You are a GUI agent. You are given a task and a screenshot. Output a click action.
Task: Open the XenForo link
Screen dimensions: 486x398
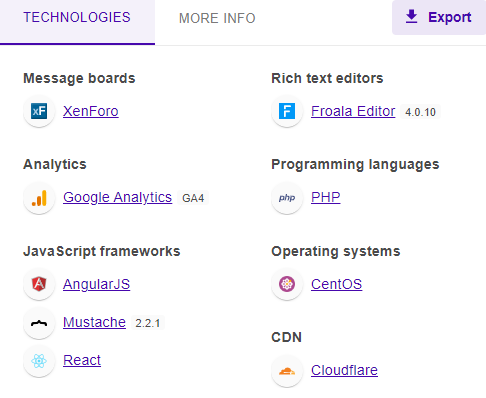[91, 111]
